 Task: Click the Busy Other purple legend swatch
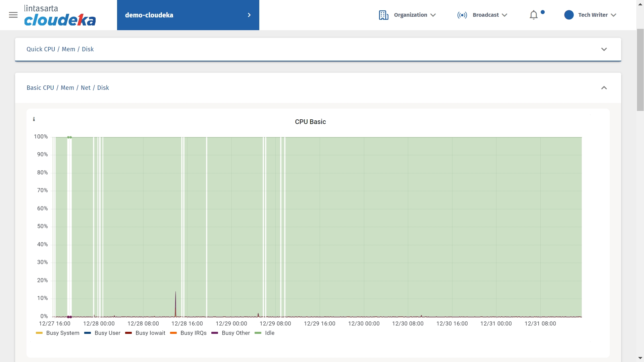215,333
